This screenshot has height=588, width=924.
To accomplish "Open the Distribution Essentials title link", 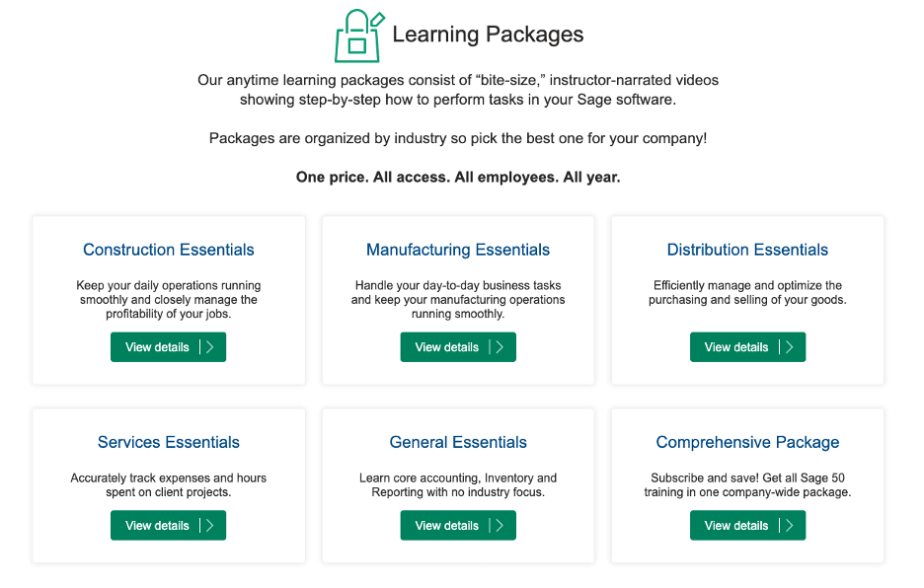I will (747, 250).
